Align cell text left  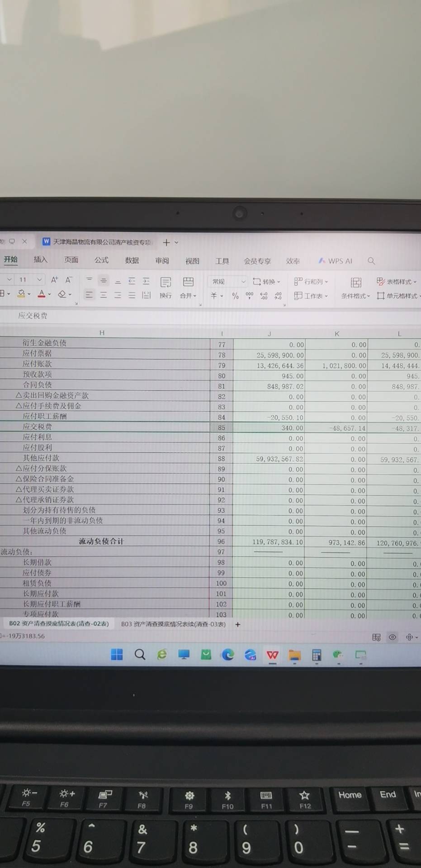[x=89, y=295]
